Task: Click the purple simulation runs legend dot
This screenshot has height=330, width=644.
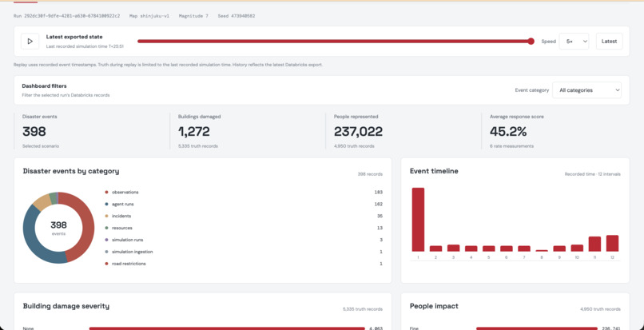Action: pos(106,240)
